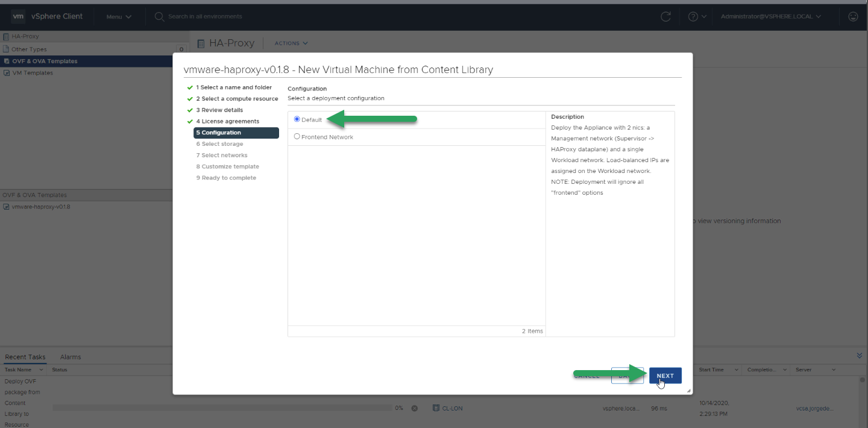Cancel the running task with X icon
The width and height of the screenshot is (868, 428).
415,408
